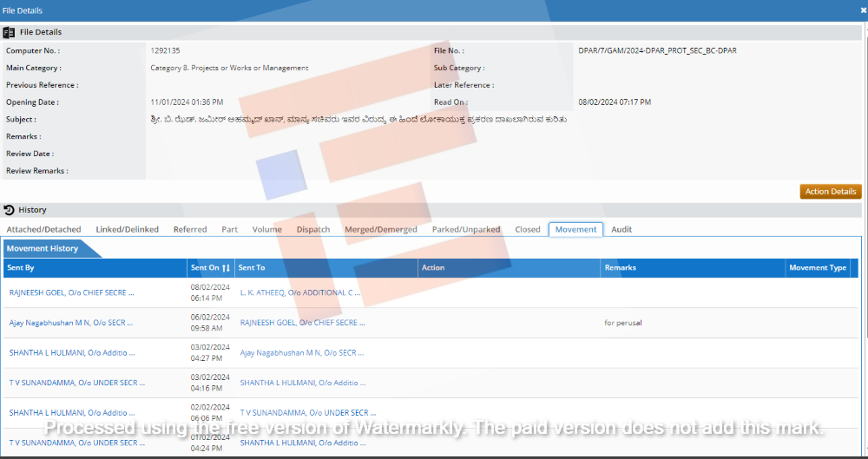This screenshot has height=459, width=868.
Task: Click Ajay Nagabhushan M N sender link
Action: tap(71, 323)
